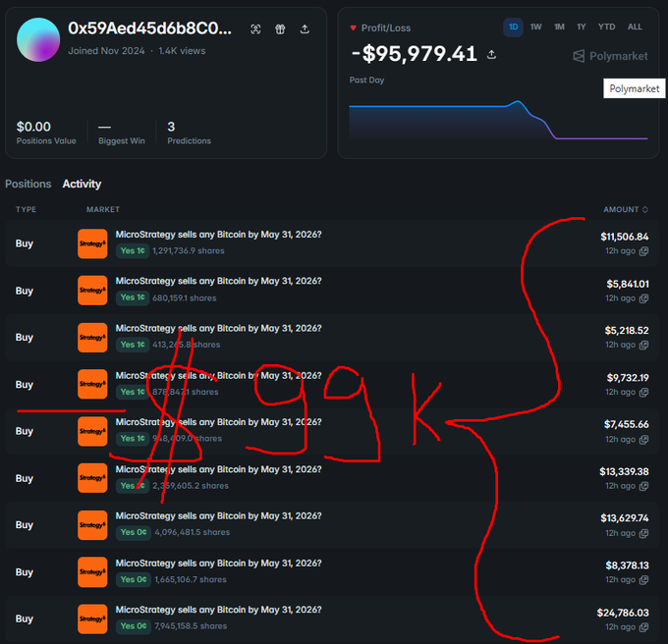Open the QR scan icon beside wallet address
Screen dimensions: 668x644
tap(255, 28)
